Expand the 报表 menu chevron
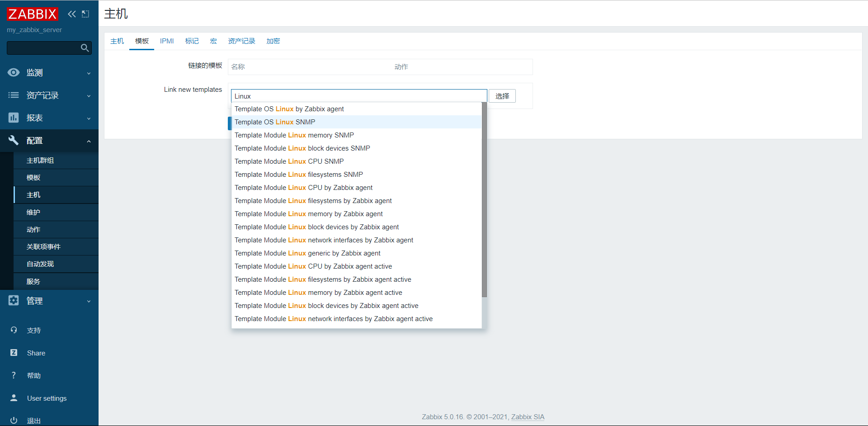The image size is (868, 426). (x=89, y=118)
